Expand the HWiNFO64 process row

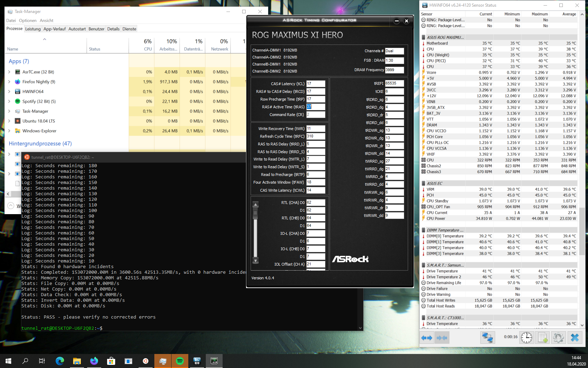[9, 91]
